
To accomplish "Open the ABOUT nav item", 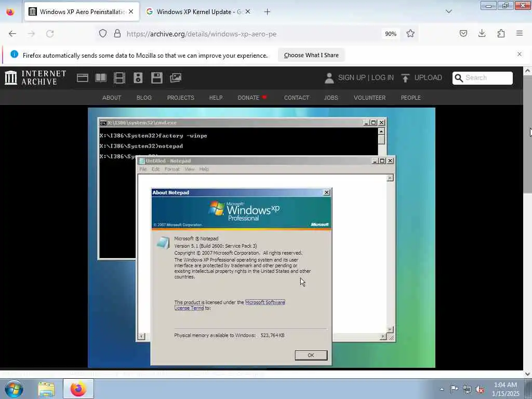I will coord(112,98).
